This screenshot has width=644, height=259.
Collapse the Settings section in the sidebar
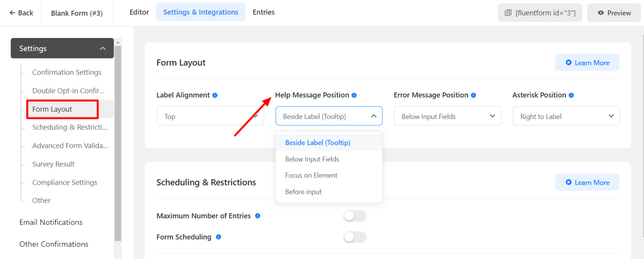103,48
